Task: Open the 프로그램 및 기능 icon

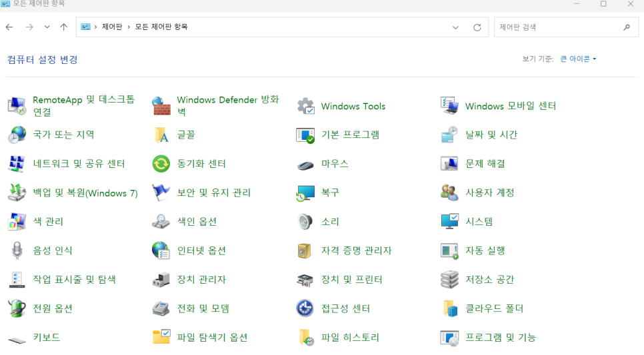Action: click(449, 338)
